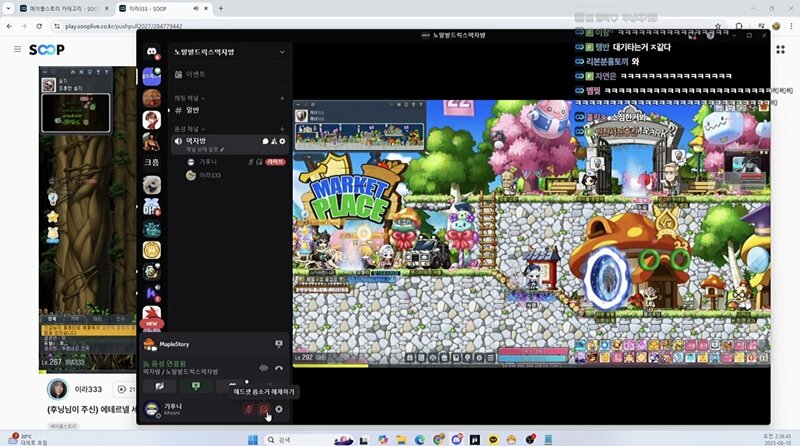This screenshot has height=446, width=800.
Task: Unmute the headset (deafen toggle)
Action: coord(264,409)
